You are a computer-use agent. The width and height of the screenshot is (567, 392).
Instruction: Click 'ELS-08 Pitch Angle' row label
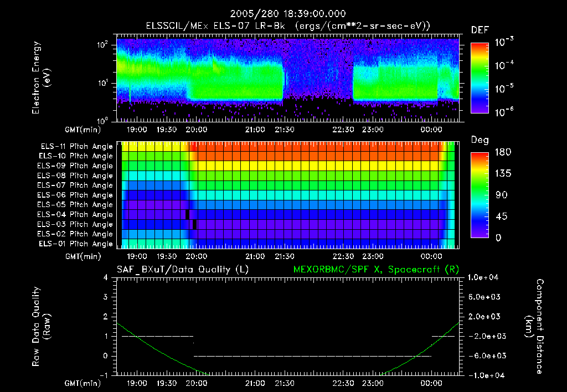[75, 176]
